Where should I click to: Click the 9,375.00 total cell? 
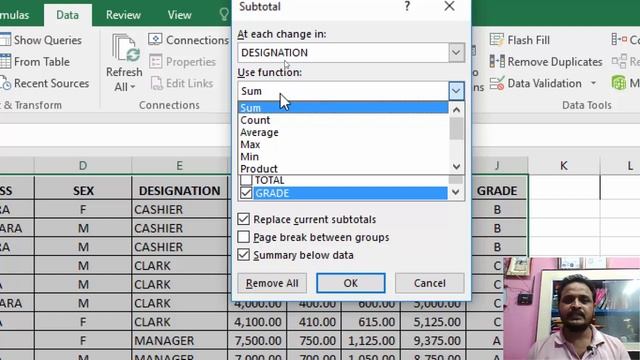click(433, 341)
